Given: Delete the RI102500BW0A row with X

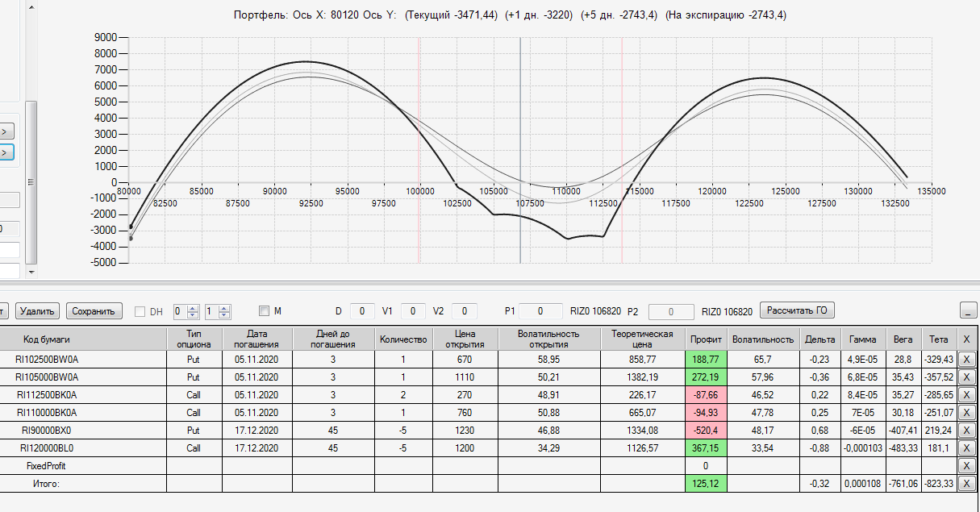Looking at the screenshot, I should coord(967,360).
